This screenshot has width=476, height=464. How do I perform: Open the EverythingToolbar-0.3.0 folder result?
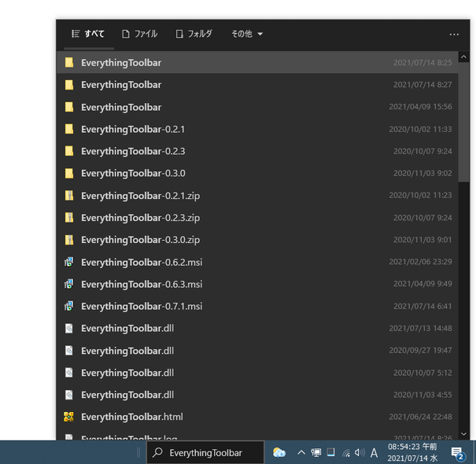[257, 173]
